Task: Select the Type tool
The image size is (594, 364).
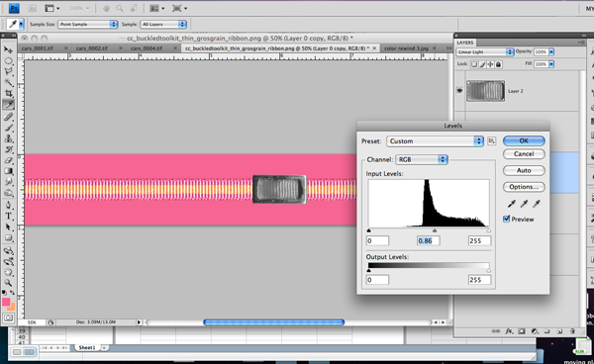Action: coord(8,216)
